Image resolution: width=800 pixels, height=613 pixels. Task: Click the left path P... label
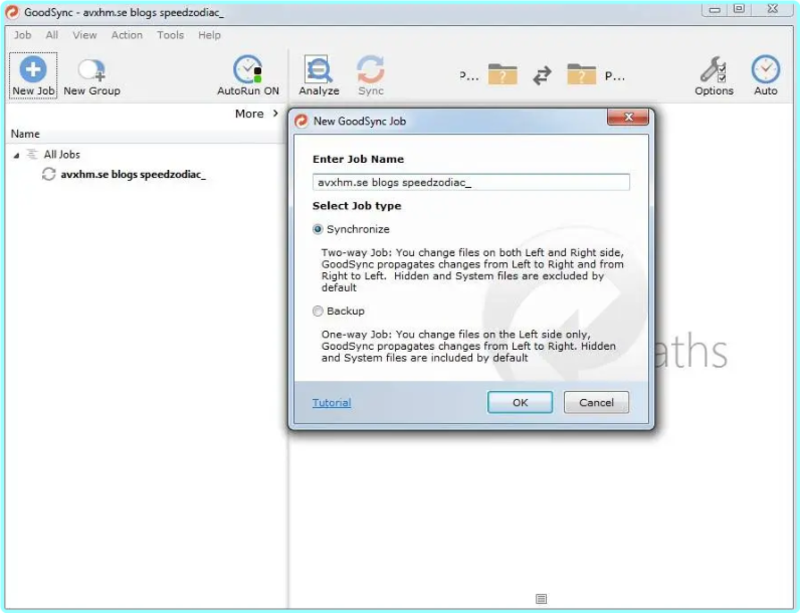click(469, 76)
